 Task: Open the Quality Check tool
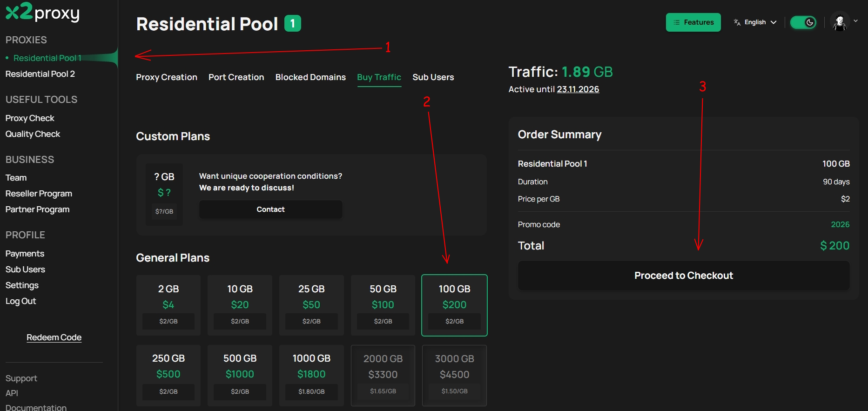[x=33, y=134]
